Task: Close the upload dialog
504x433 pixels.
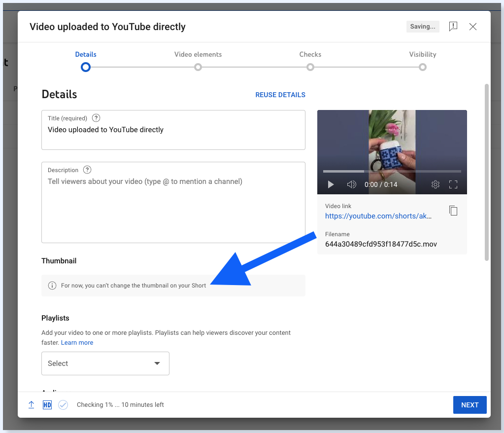Action: point(473,27)
